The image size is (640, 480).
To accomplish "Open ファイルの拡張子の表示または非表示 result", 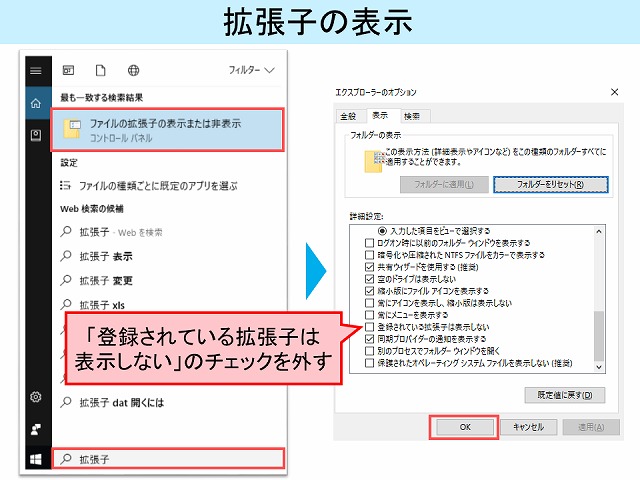I will tap(167, 130).
